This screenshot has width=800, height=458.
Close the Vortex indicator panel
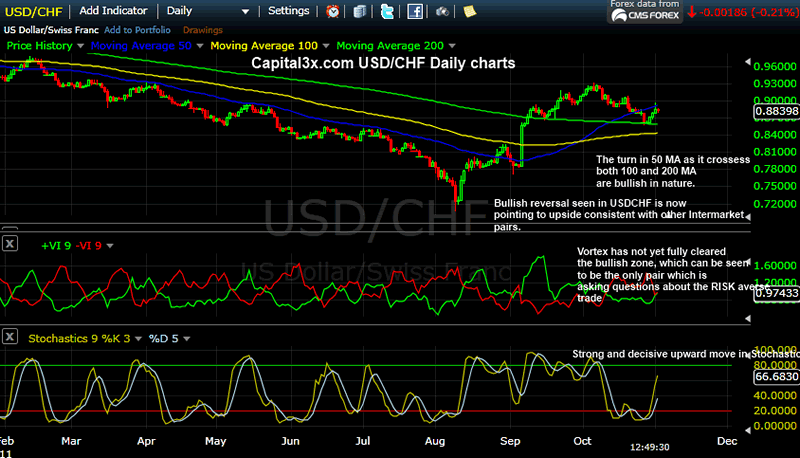click(x=10, y=243)
